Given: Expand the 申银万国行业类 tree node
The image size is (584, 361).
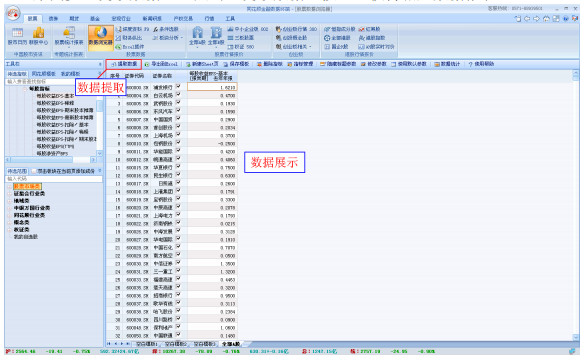Looking at the screenshot, I should pos(9,208).
